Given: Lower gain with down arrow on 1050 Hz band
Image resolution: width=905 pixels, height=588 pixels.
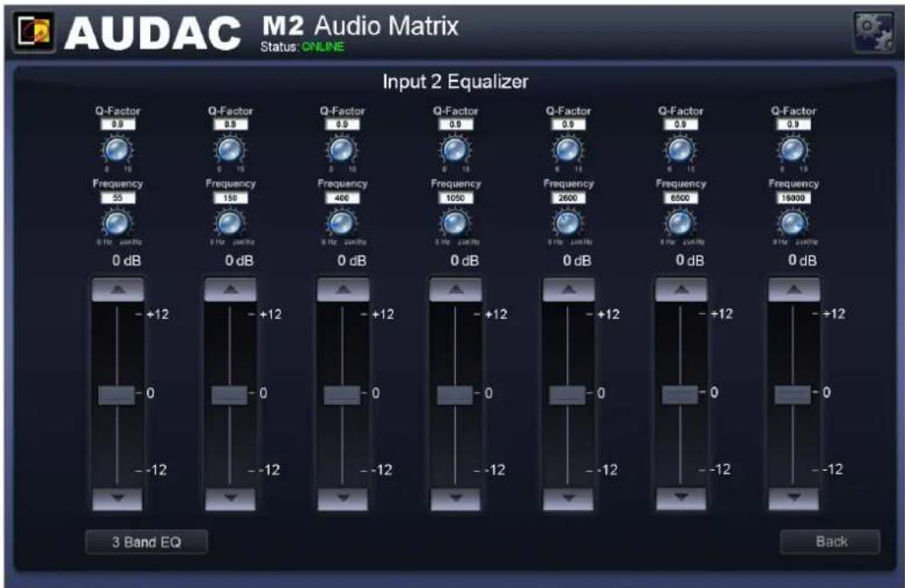Looking at the screenshot, I should (x=456, y=500).
